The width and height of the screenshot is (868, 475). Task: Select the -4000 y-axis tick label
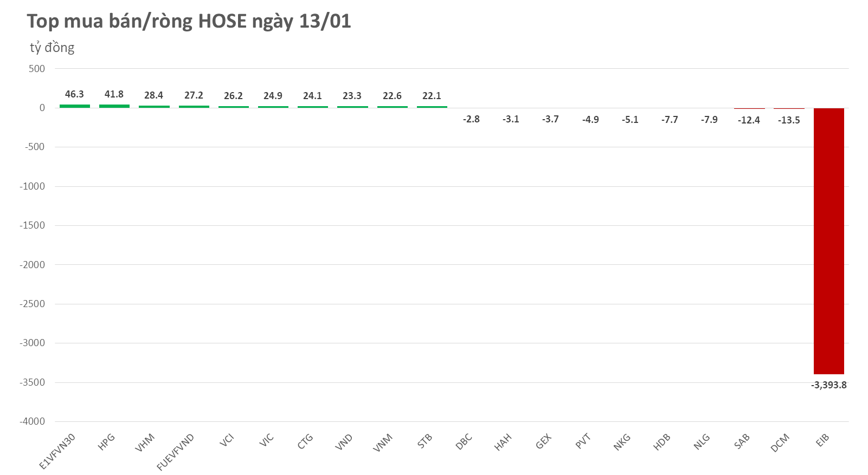(x=33, y=421)
